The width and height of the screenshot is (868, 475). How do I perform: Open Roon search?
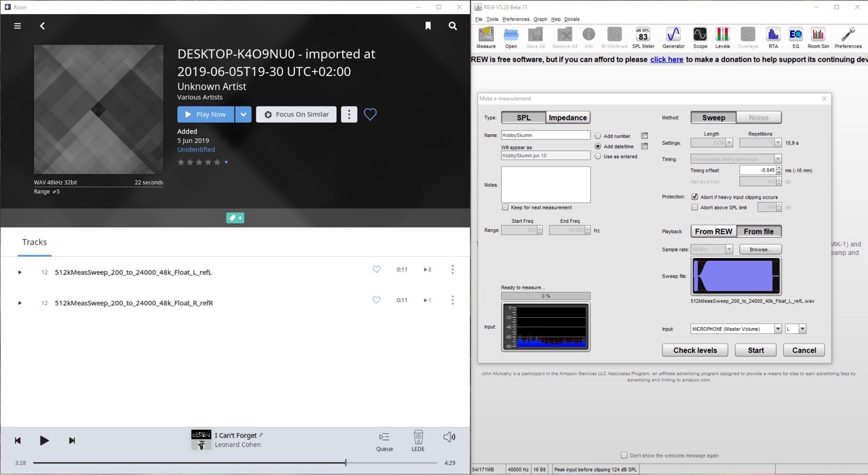(x=452, y=26)
